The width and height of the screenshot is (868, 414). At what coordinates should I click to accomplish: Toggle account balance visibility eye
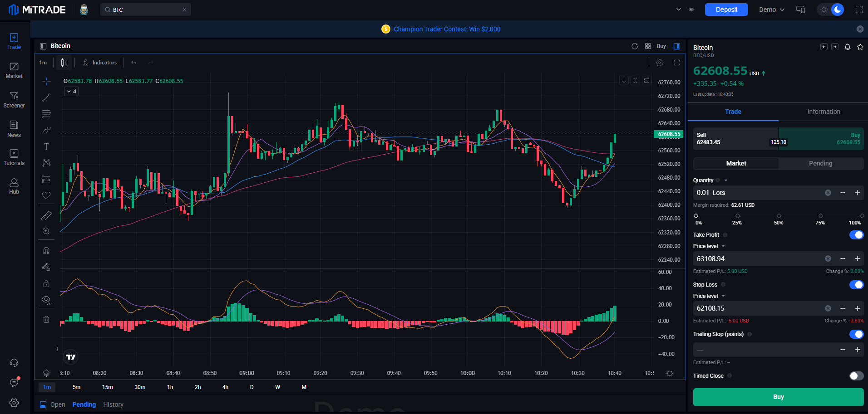691,10
